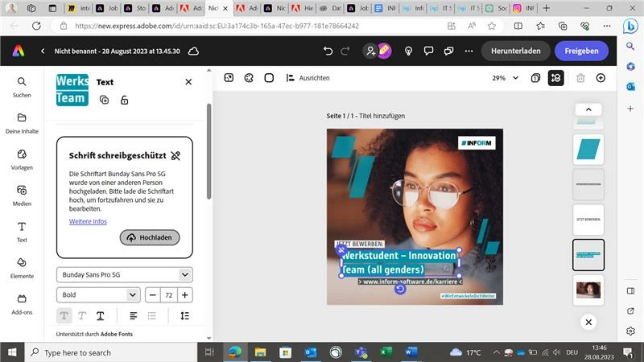Open line spacing options
This screenshot has width=644, height=362.
[185, 315]
